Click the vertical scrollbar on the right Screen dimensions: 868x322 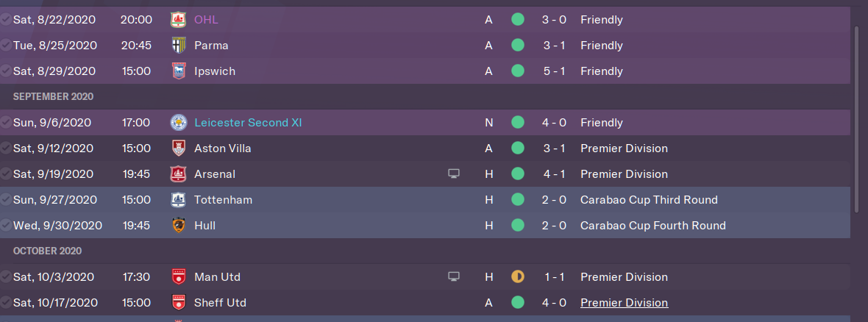[x=855, y=118]
